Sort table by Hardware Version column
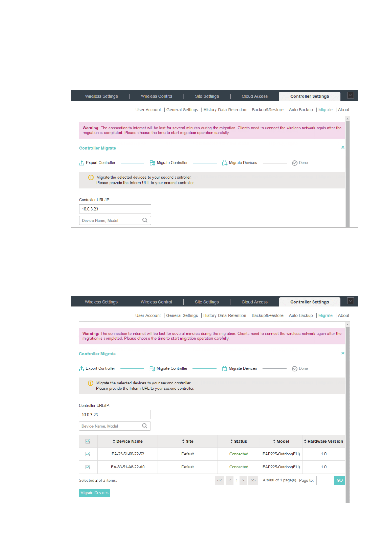Image resolution: width=392 pixels, height=554 pixels. pyautogui.click(x=323, y=441)
